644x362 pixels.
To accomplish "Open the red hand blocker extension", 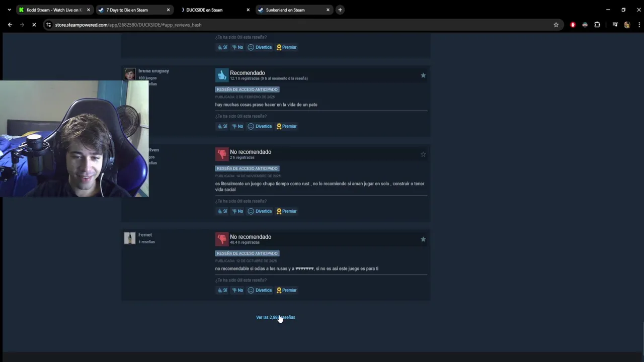I will pos(573,25).
